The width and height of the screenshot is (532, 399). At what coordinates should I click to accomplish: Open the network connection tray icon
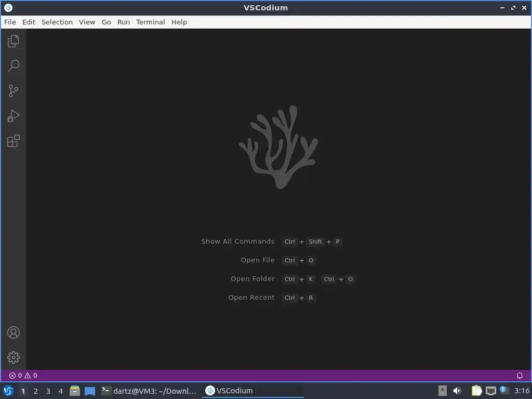pyautogui.click(x=490, y=391)
